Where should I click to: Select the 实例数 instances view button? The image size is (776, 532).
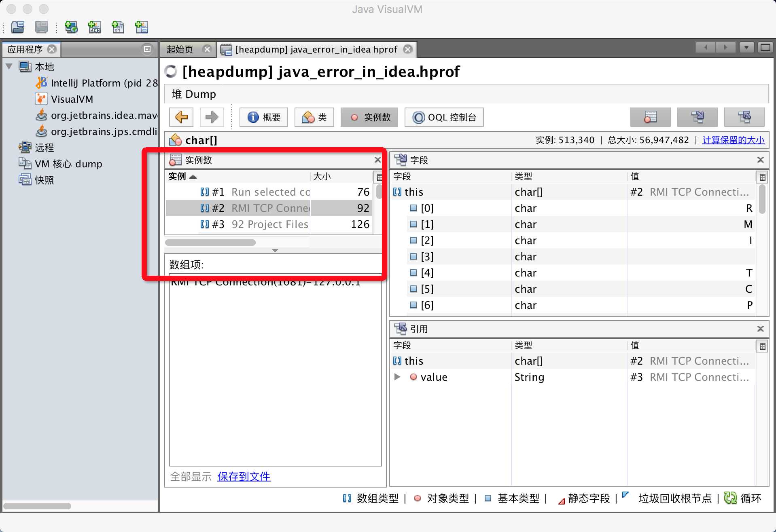(369, 117)
